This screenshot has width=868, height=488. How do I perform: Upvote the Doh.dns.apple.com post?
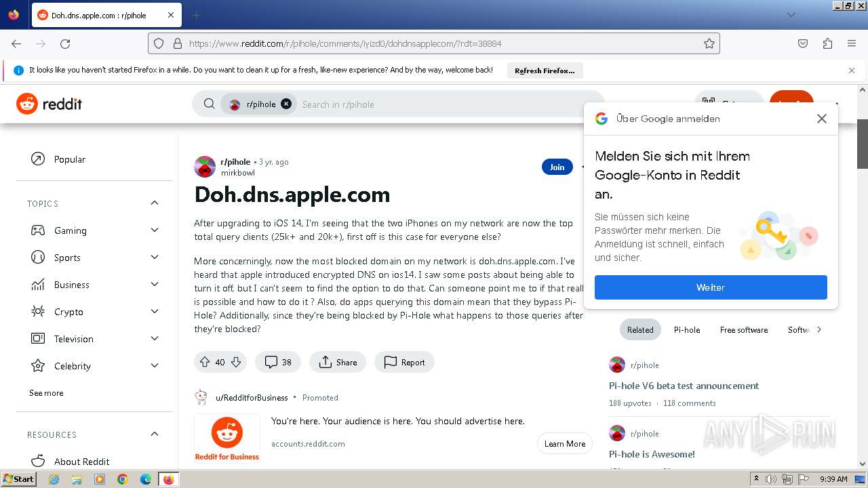(205, 362)
